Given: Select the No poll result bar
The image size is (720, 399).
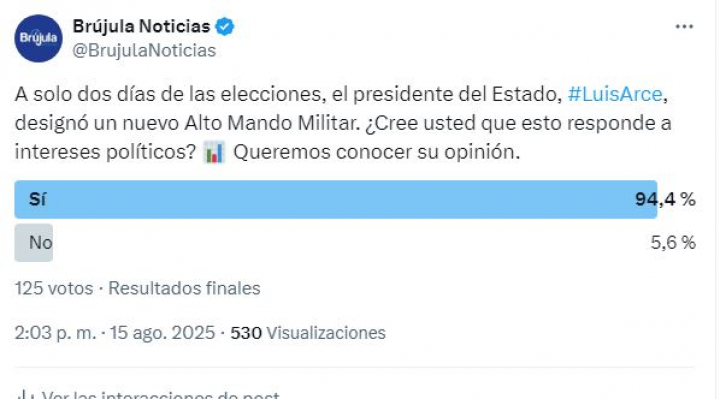Looking at the screenshot, I should click(34, 242).
